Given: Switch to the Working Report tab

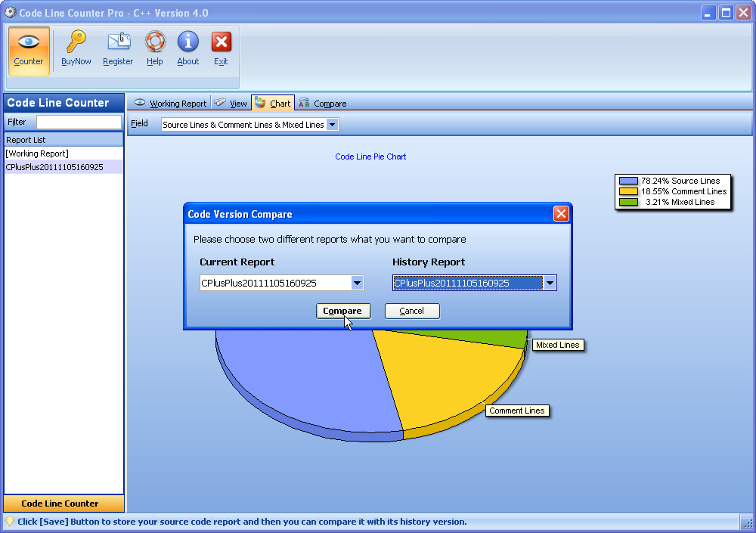Looking at the screenshot, I should tap(171, 104).
